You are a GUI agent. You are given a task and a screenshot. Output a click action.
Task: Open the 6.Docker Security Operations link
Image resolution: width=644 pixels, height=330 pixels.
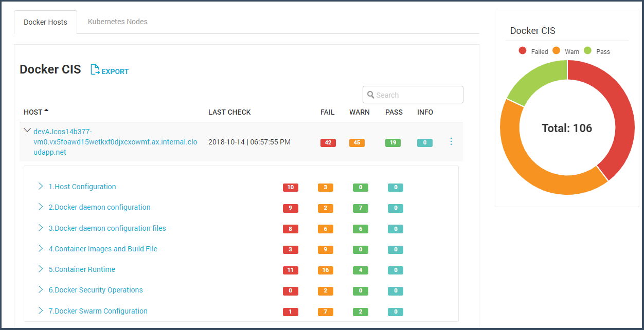coord(96,290)
